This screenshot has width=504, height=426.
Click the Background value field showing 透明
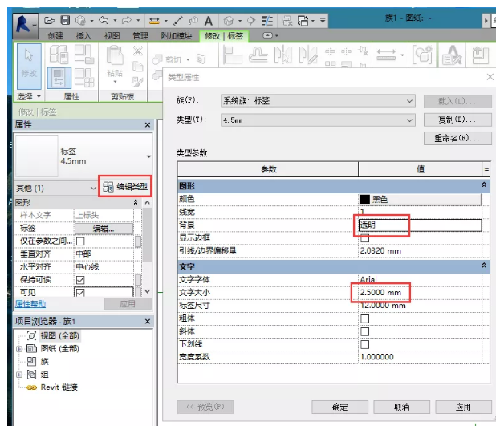[420, 225]
